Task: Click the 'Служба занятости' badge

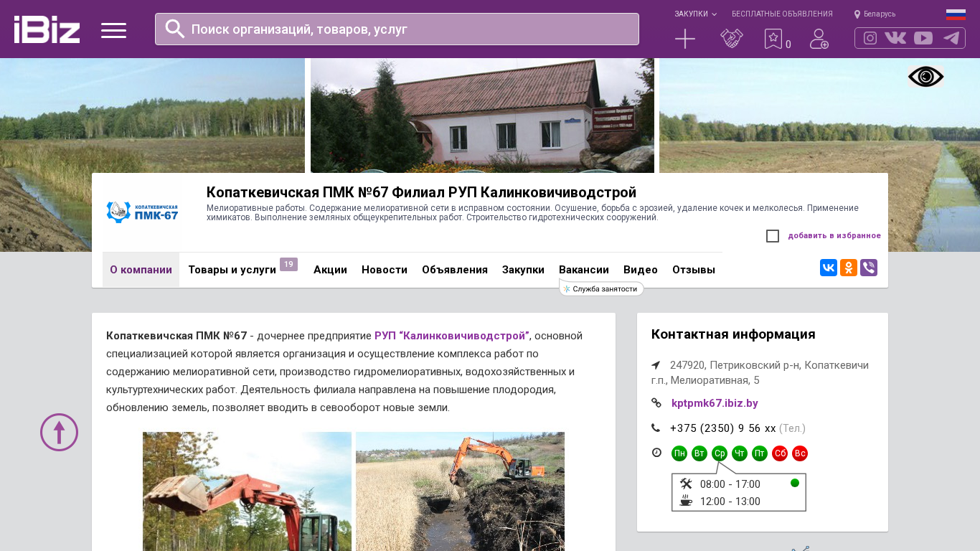Action: click(601, 288)
